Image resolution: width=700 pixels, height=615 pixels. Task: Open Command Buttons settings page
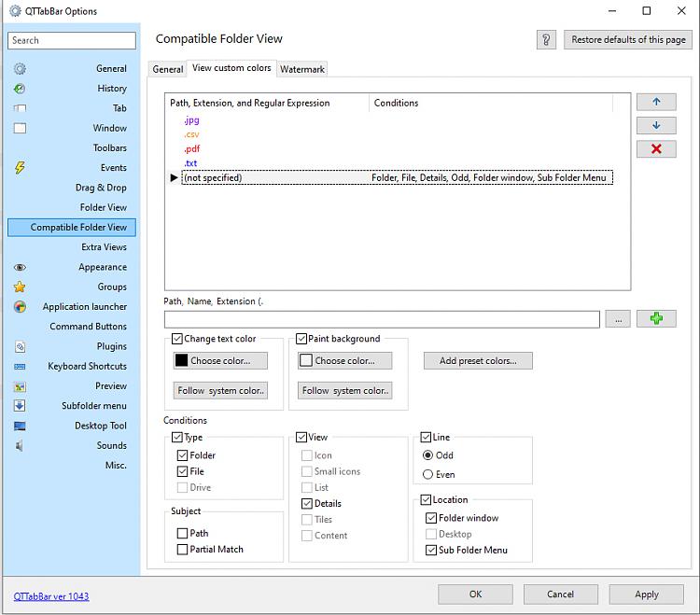(88, 327)
